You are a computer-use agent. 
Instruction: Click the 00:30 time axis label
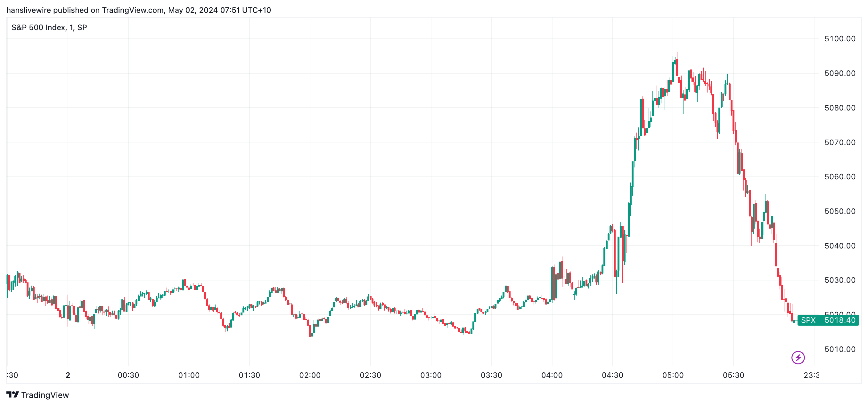(x=128, y=375)
